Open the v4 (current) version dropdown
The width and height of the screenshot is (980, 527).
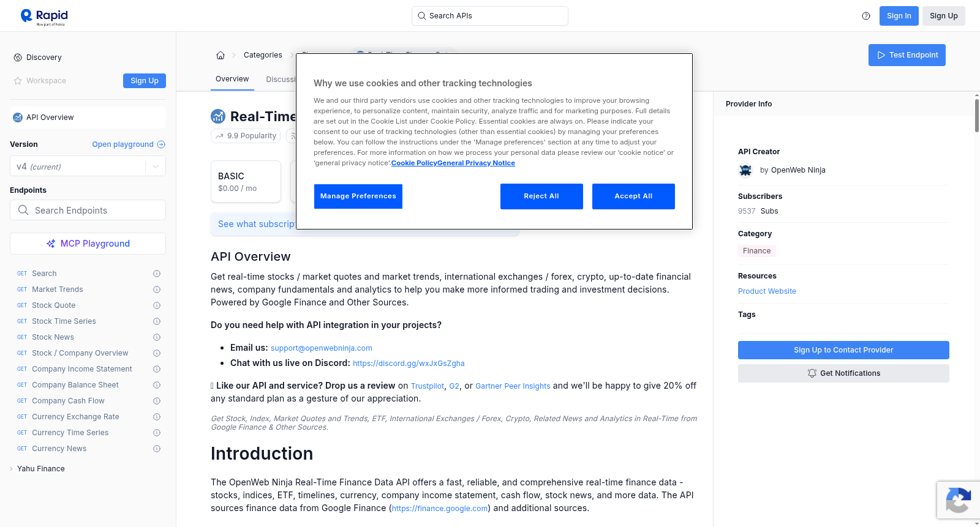(x=88, y=166)
